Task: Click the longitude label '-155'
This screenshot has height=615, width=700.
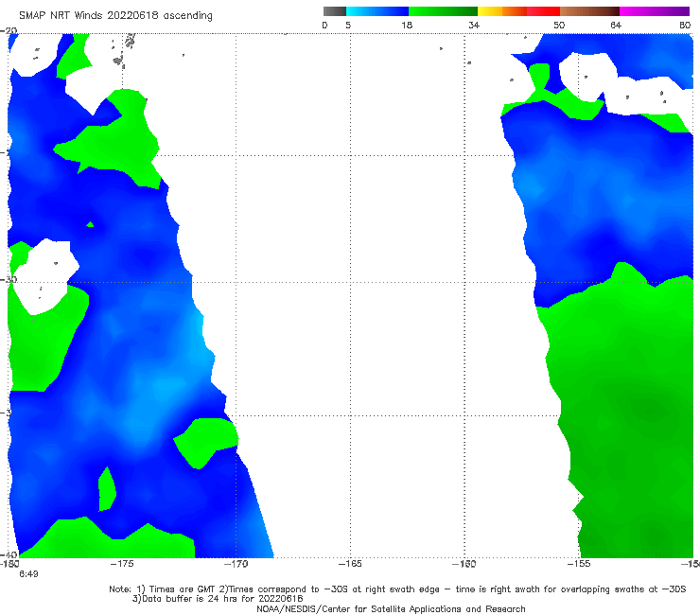Action: (579, 564)
